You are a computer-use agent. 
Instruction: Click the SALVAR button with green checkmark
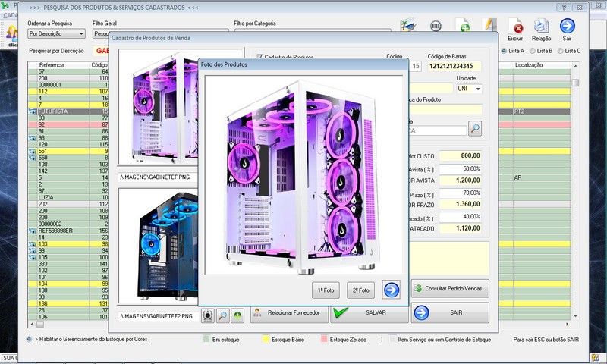[370, 312]
